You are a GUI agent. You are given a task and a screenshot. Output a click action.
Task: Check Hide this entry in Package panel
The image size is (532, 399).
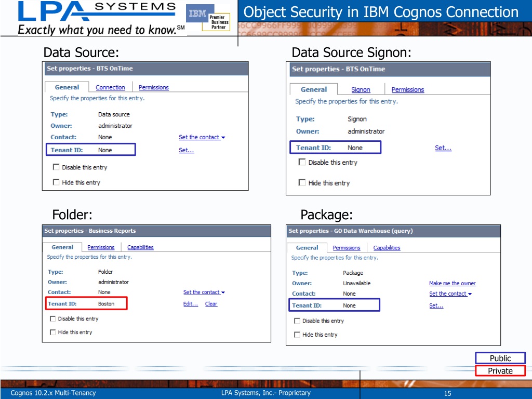[x=297, y=335]
